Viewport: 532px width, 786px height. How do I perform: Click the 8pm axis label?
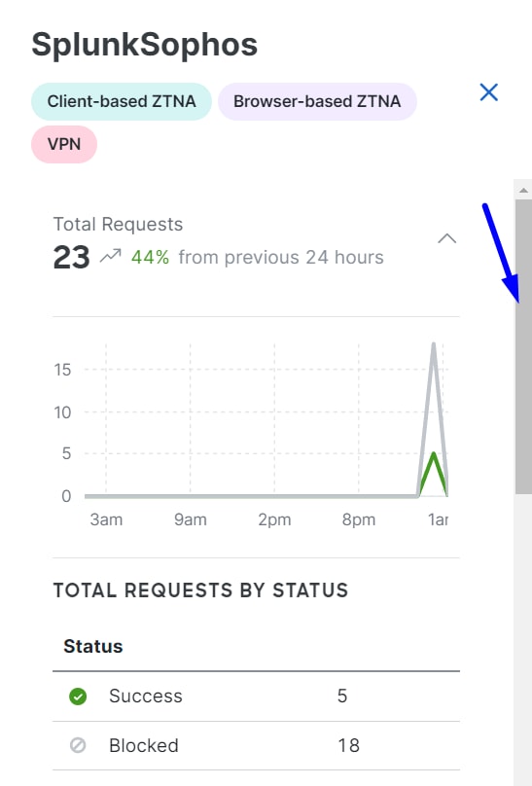(359, 519)
